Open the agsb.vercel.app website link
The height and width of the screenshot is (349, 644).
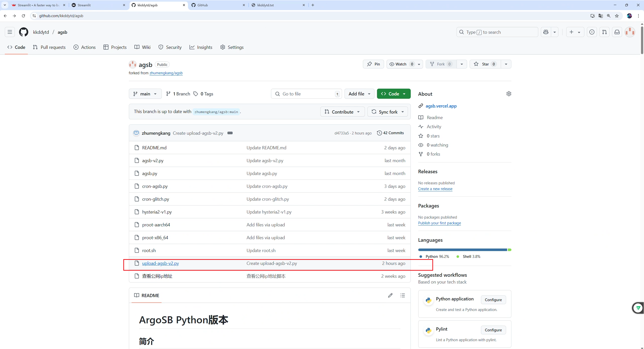point(441,106)
